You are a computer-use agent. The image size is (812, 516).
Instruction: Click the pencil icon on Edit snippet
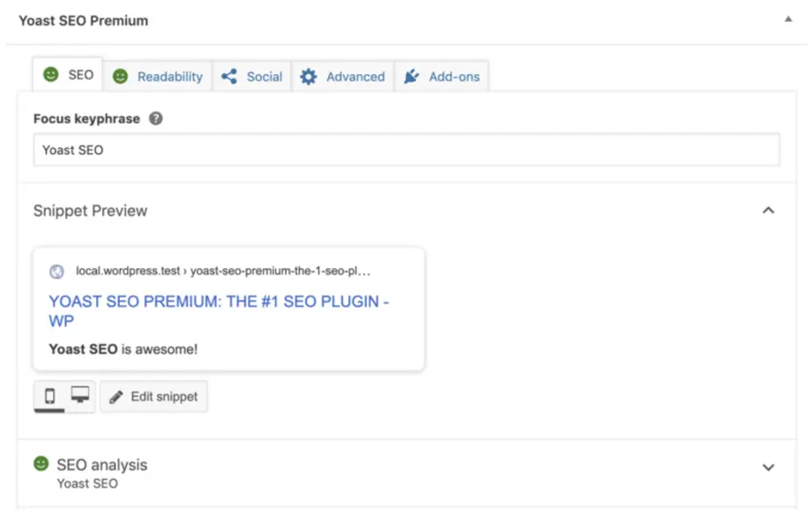tap(116, 397)
